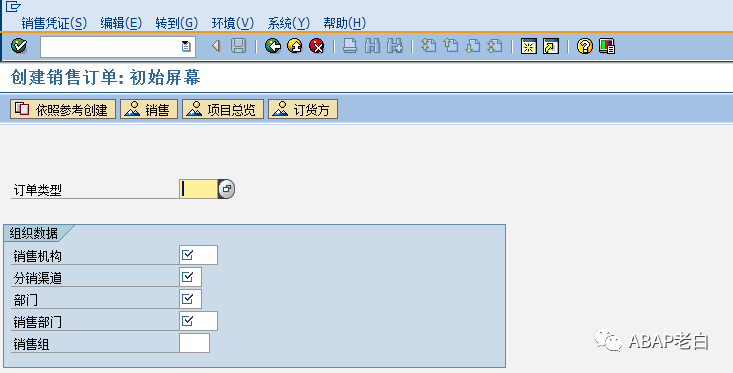Image resolution: width=733 pixels, height=373 pixels.
Task: Click the 分销渠道 label
Action: (37, 278)
